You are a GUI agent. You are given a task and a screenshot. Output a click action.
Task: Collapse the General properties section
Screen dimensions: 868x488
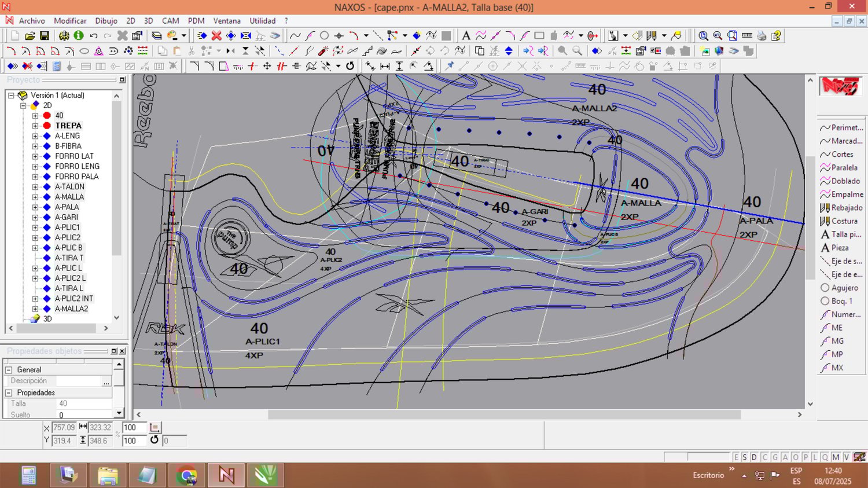click(x=9, y=370)
